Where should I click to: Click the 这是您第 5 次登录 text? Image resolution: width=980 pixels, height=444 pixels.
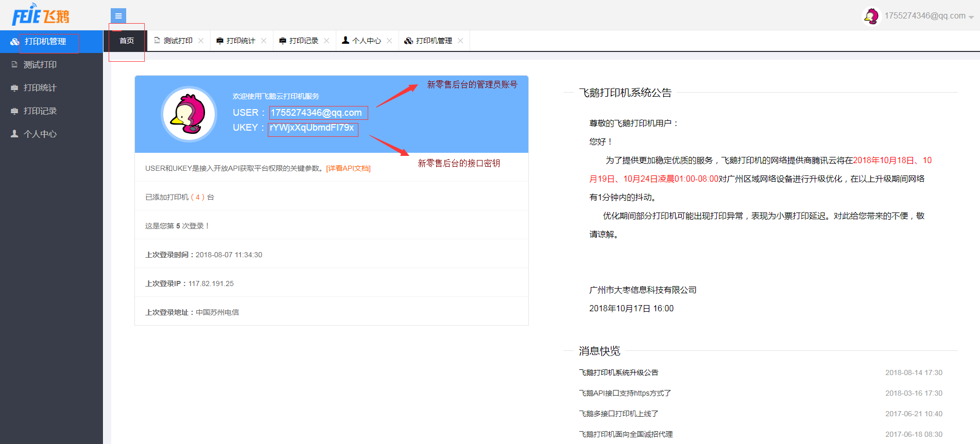click(178, 226)
